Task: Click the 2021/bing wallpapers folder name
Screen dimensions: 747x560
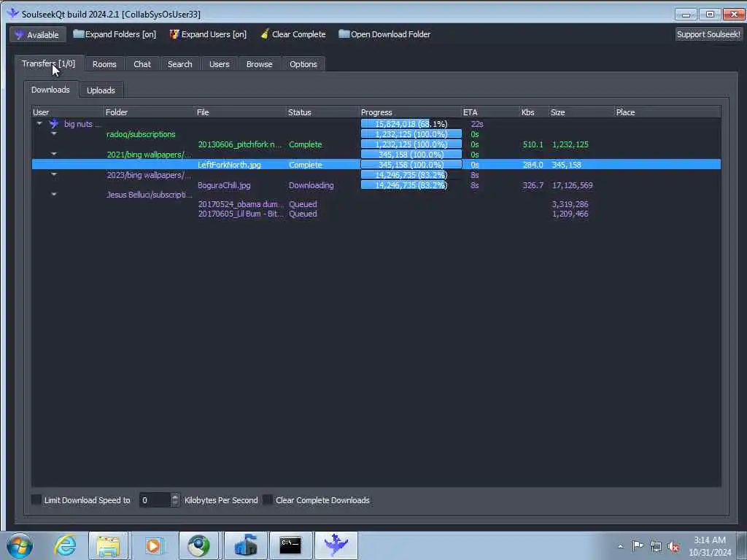Action: pos(149,155)
